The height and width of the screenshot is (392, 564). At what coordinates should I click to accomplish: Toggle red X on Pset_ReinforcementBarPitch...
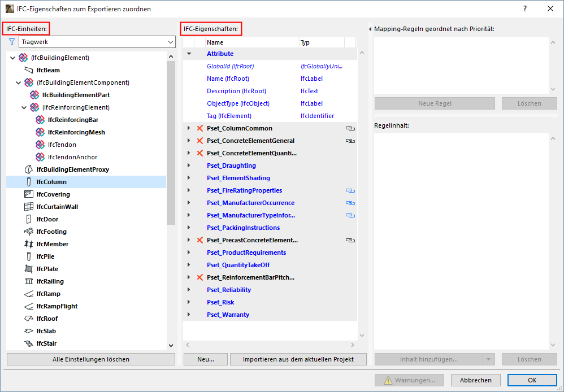(x=200, y=277)
